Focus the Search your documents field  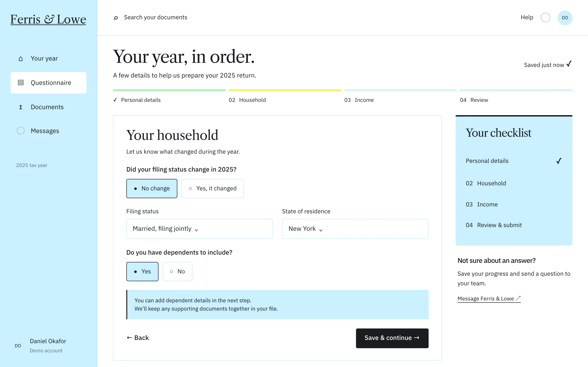[155, 17]
